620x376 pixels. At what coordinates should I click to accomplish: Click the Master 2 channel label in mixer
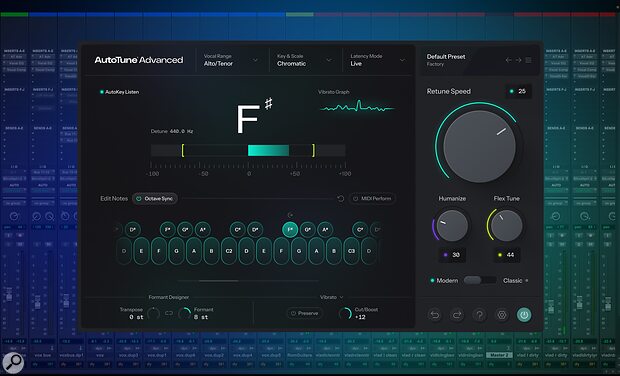(499, 355)
